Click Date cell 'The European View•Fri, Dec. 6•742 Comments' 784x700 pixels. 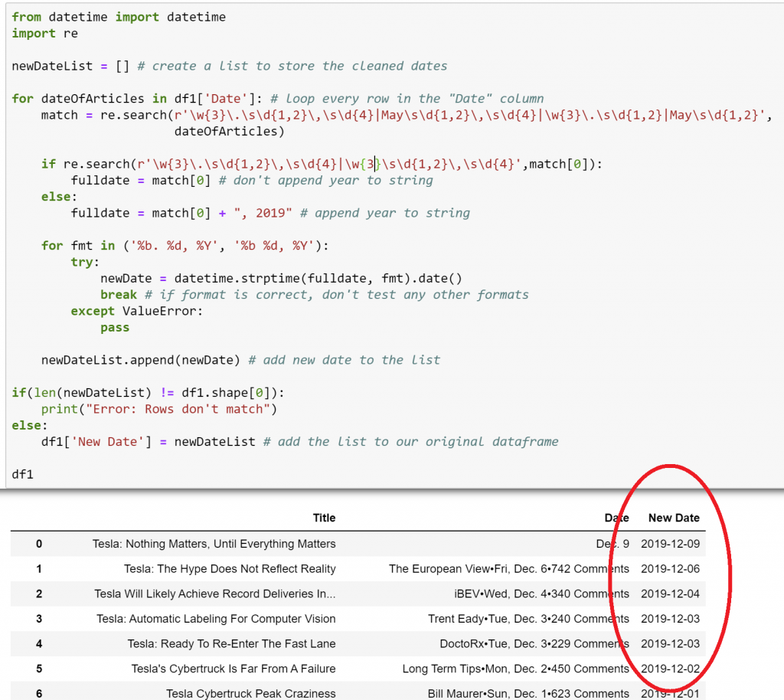[509, 569]
